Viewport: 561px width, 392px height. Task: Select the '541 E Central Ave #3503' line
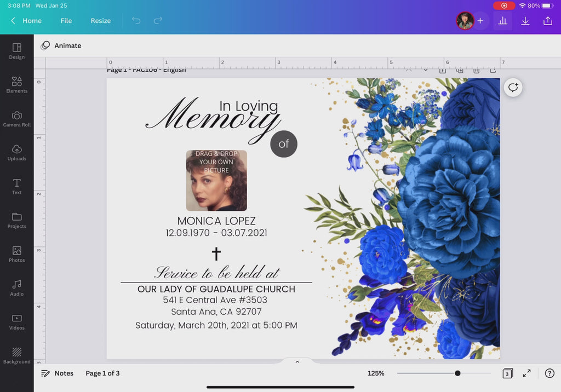(x=215, y=299)
